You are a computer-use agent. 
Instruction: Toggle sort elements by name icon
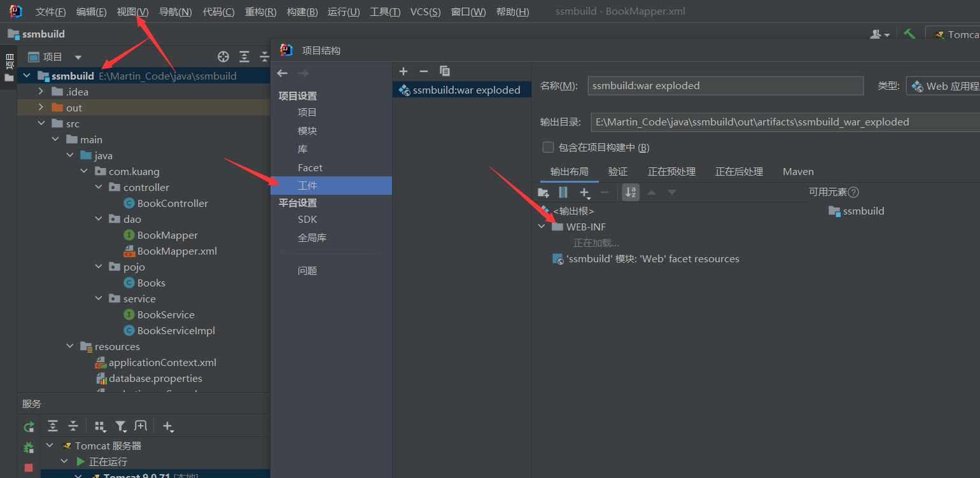pos(631,192)
